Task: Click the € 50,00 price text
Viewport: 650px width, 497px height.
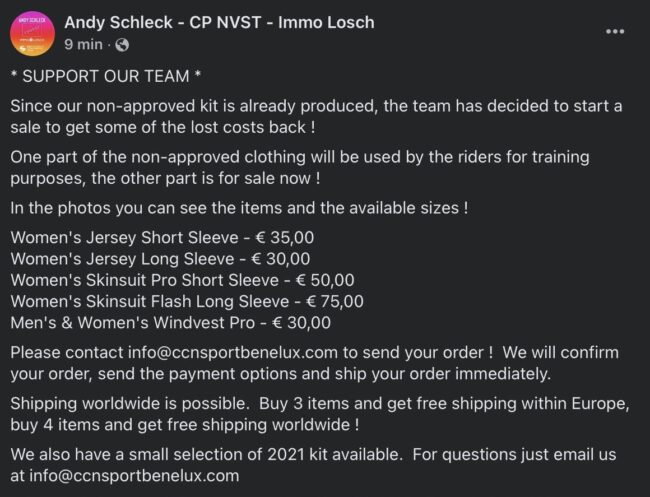Action: 325,280
